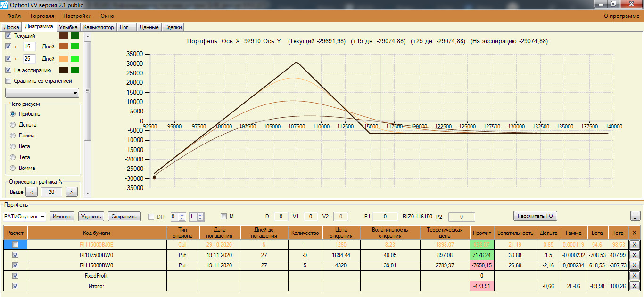Switch to the Калькулятор tab
Viewport: 644px width, 297px height.
click(x=99, y=27)
